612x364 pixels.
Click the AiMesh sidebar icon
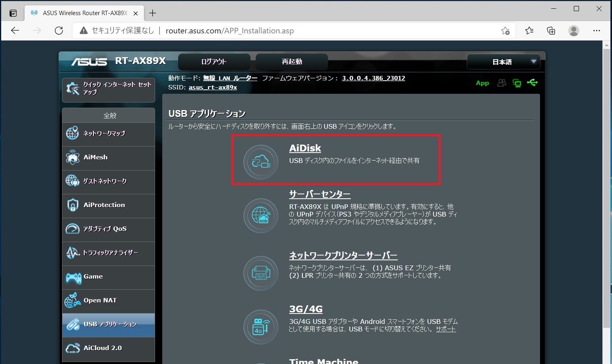pyautogui.click(x=72, y=157)
